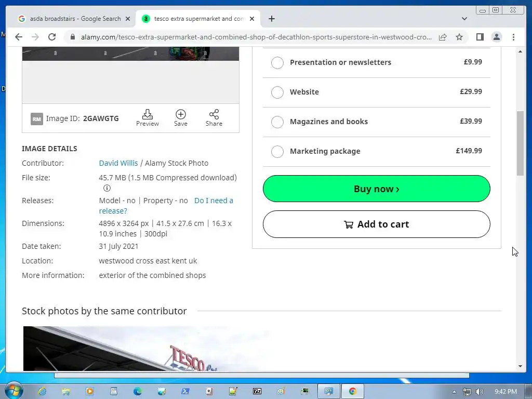Go back to the previous page
Screen dimensions: 532x399
click(x=19, y=37)
